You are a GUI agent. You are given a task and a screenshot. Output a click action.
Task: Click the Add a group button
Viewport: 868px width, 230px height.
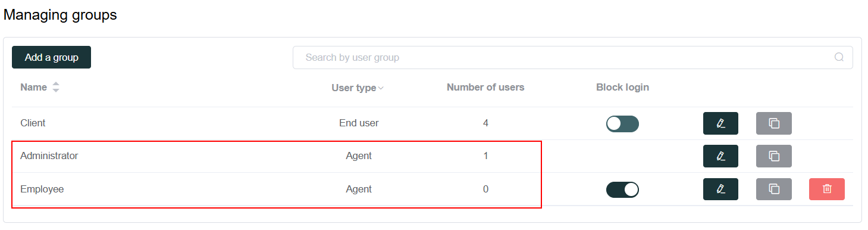click(51, 57)
